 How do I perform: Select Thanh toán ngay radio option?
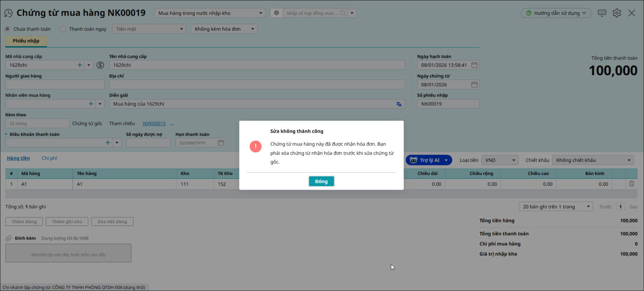pos(63,29)
